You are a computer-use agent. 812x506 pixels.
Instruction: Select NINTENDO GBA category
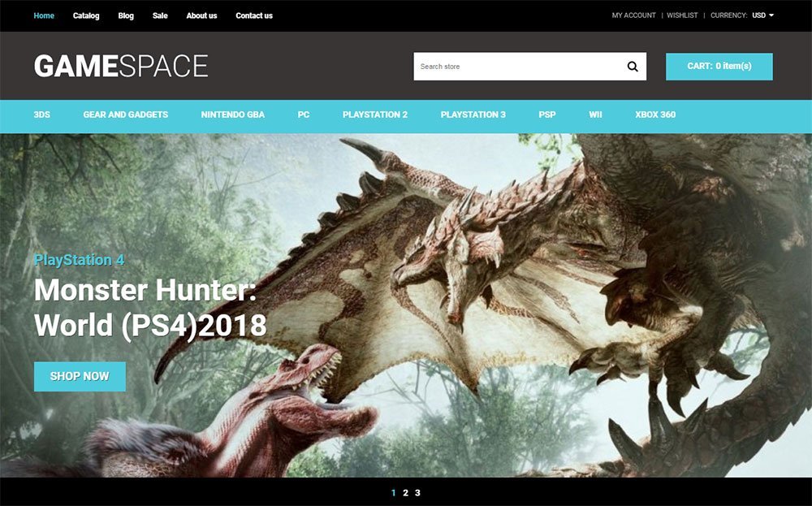click(232, 115)
